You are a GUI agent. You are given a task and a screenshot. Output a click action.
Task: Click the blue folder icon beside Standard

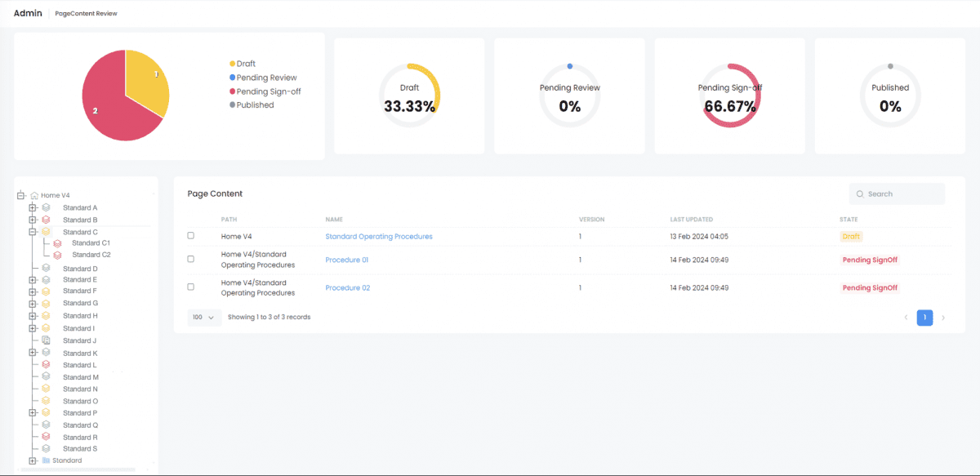click(x=47, y=460)
